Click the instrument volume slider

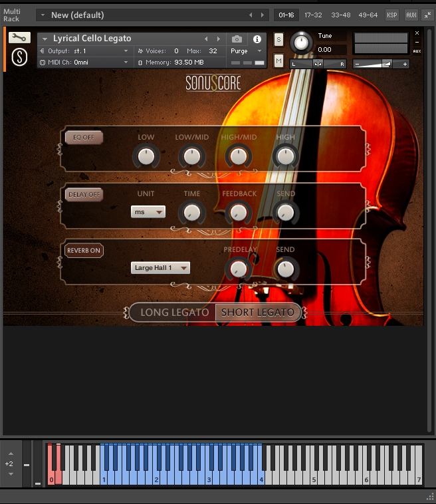click(x=381, y=64)
